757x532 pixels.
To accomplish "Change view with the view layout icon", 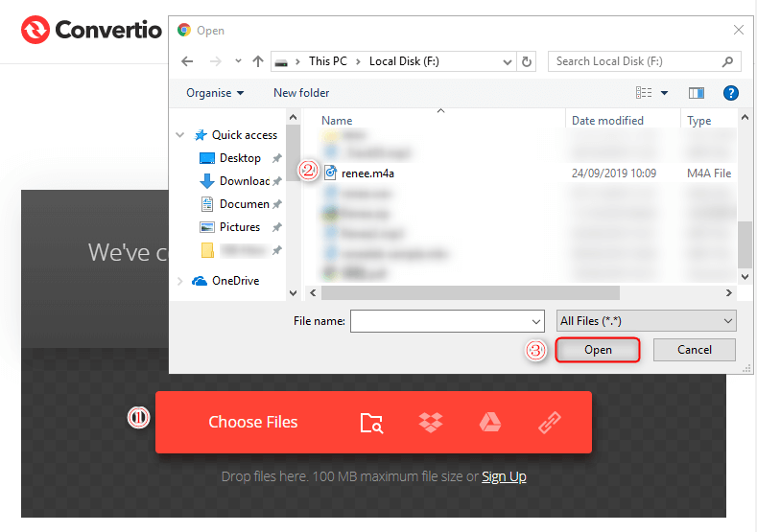I will pos(644,93).
